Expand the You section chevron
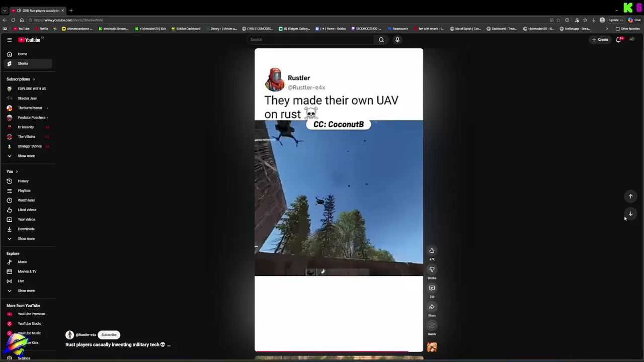Viewport: 644px width, 362px height. click(x=17, y=171)
